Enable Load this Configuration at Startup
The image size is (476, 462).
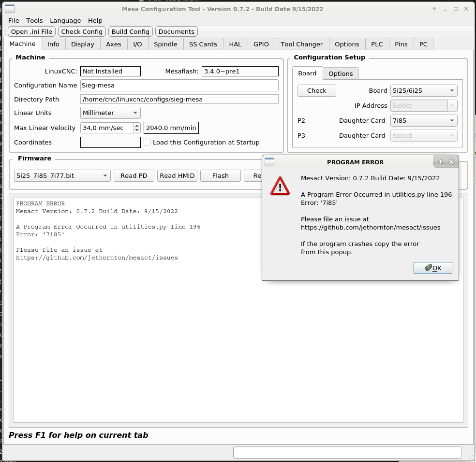pyautogui.click(x=147, y=142)
